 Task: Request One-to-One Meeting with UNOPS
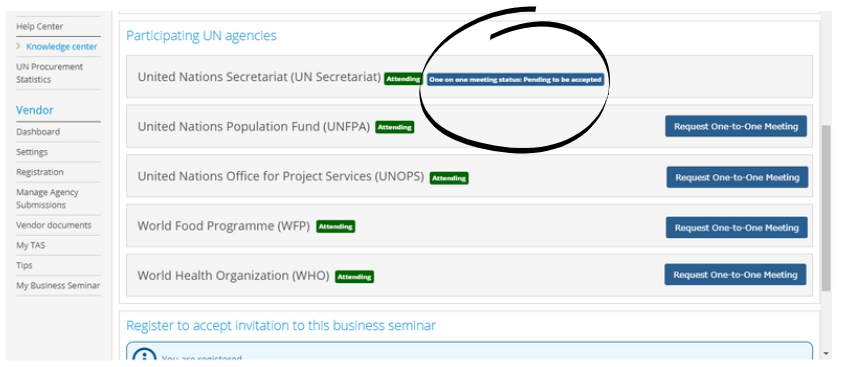tap(737, 177)
